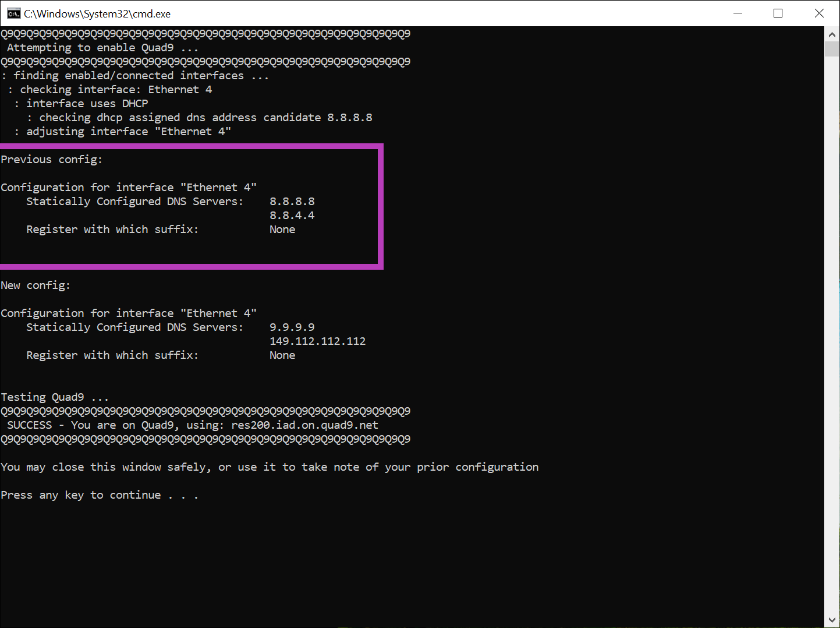Click the title text C:\Windows\System32\cmd.exe
The width and height of the screenshot is (840, 628).
pyautogui.click(x=97, y=13)
